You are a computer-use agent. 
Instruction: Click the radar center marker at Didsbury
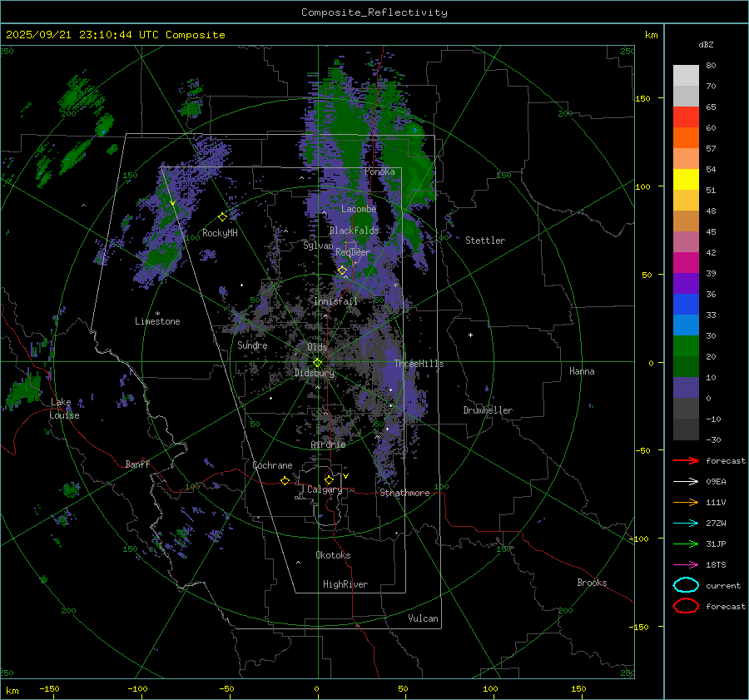317,362
